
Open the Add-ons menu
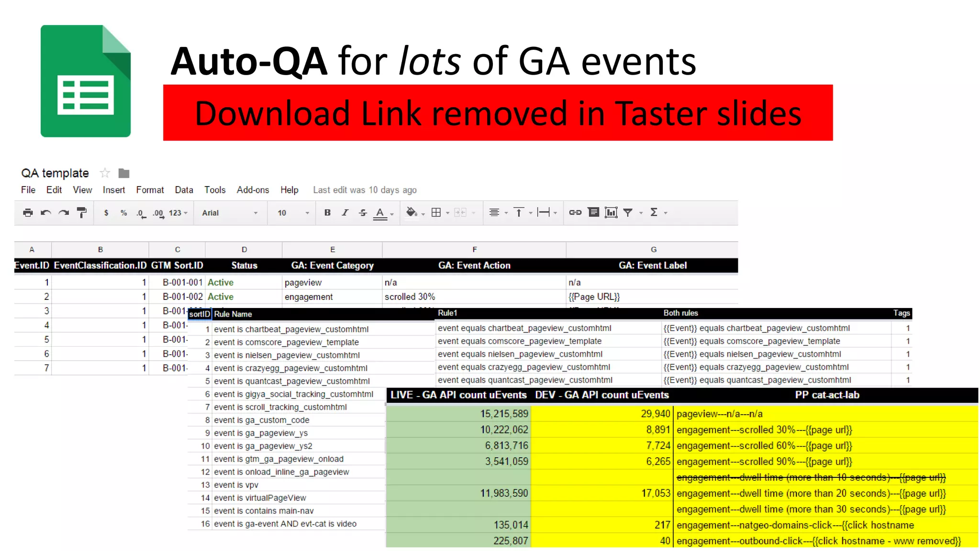(x=253, y=190)
